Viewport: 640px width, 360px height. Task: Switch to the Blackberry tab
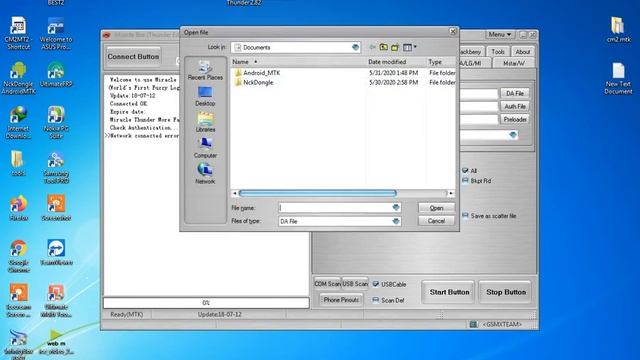(471, 52)
